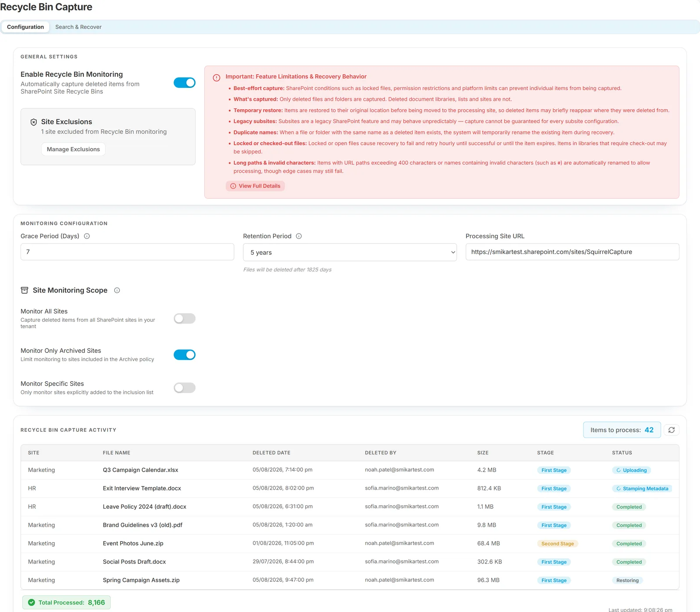Screen dimensions: 700x612
Task: Click Manage Exclusions button
Action: (73, 150)
